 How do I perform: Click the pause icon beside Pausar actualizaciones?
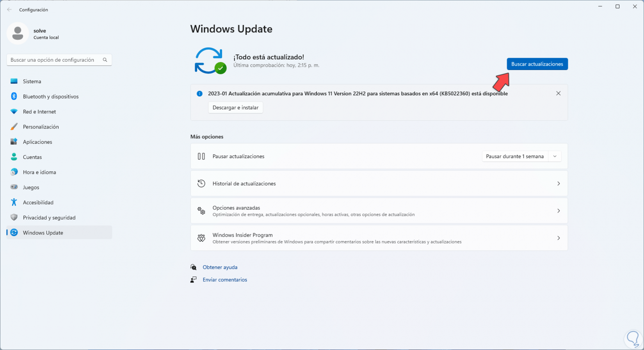[x=201, y=156]
